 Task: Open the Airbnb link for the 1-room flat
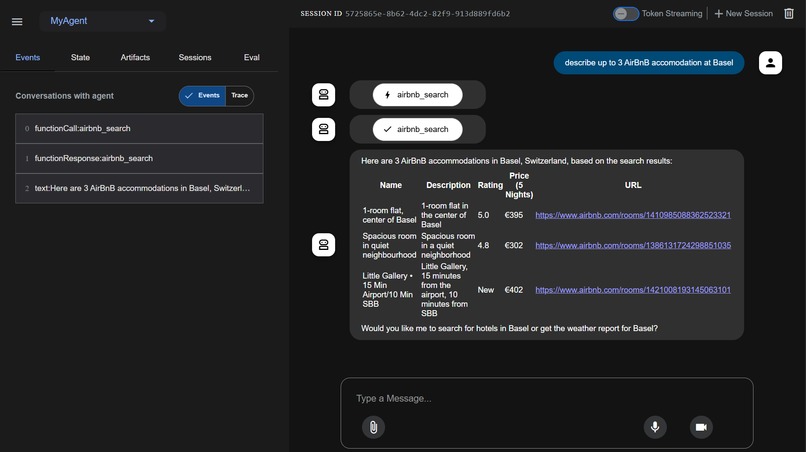633,215
